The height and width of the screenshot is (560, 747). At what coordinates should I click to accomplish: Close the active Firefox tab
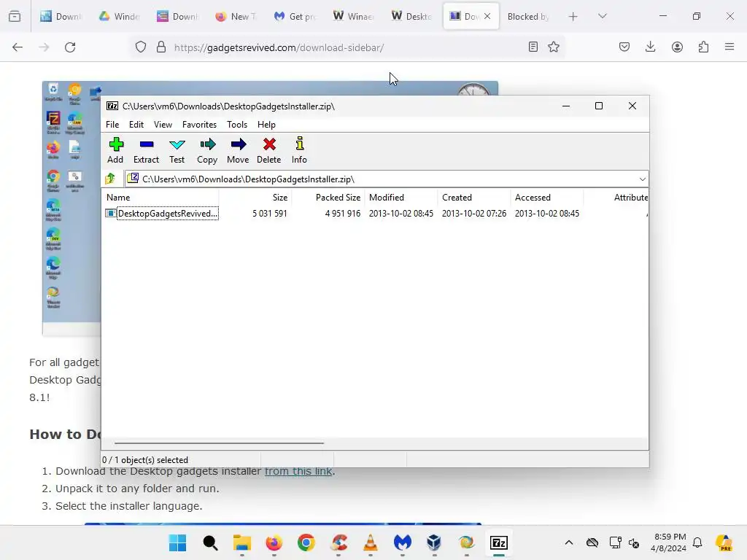(487, 16)
